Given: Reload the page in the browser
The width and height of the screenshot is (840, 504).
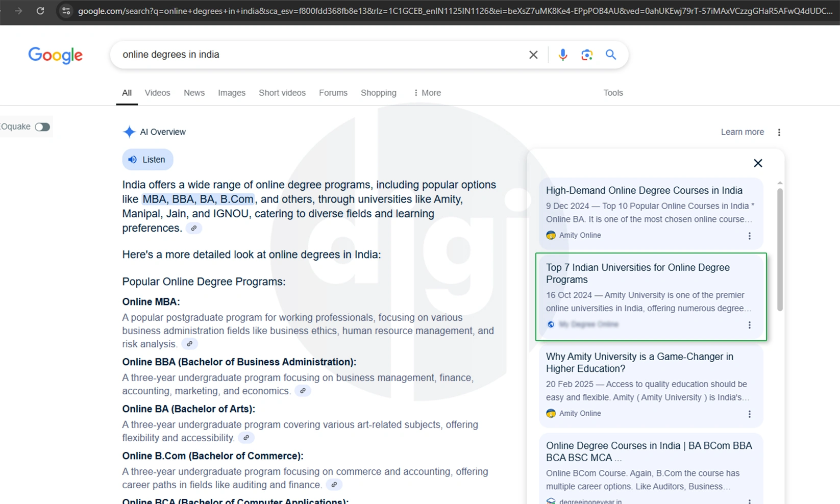Looking at the screenshot, I should click(x=40, y=11).
